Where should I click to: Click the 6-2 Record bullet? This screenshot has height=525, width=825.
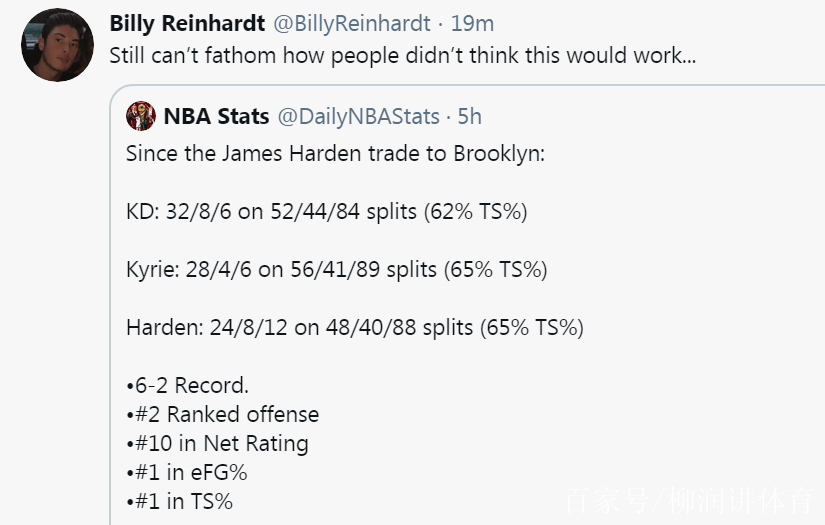(187, 385)
